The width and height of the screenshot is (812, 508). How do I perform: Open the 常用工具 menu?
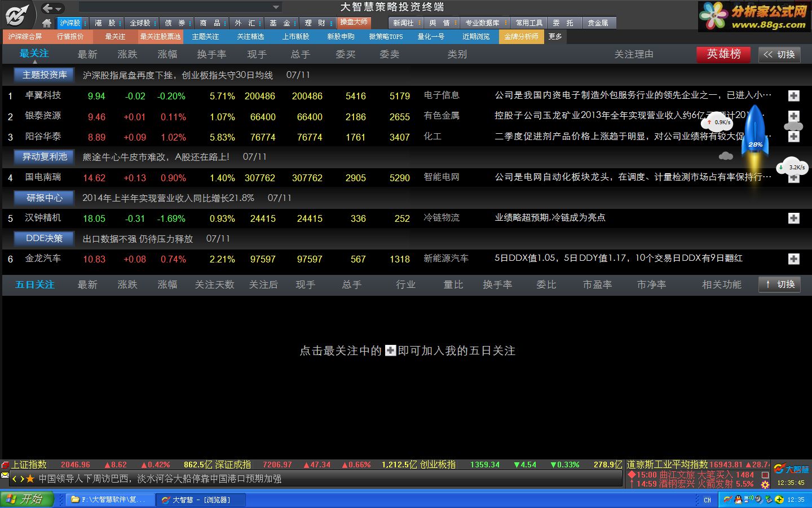[529, 23]
